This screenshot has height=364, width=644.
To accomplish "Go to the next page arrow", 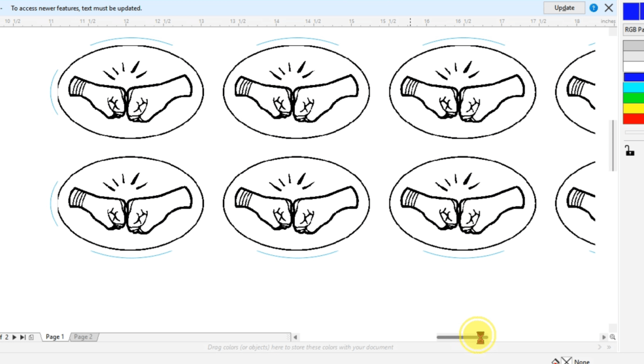I will [14, 337].
